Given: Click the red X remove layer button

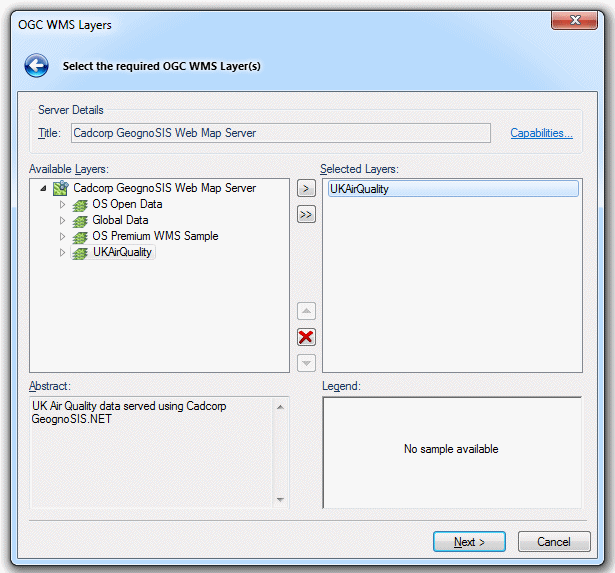Looking at the screenshot, I should click(306, 337).
